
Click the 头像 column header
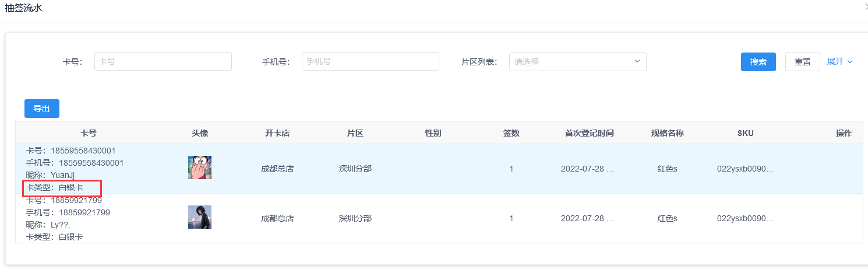click(x=200, y=133)
